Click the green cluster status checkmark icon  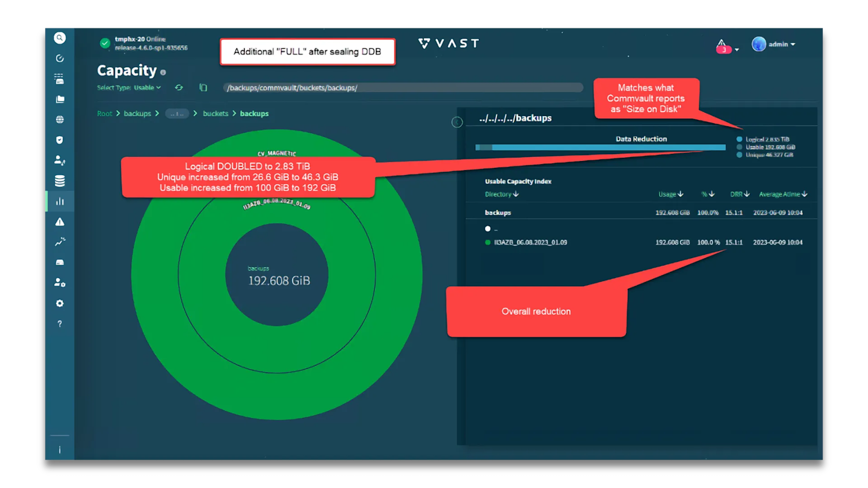pyautogui.click(x=105, y=43)
